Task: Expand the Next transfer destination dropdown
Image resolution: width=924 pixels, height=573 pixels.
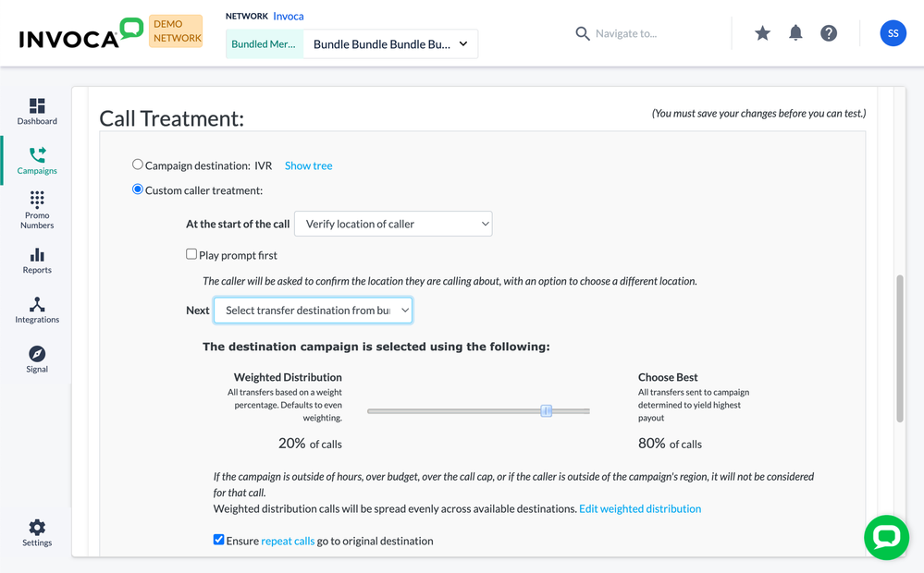Action: point(313,311)
